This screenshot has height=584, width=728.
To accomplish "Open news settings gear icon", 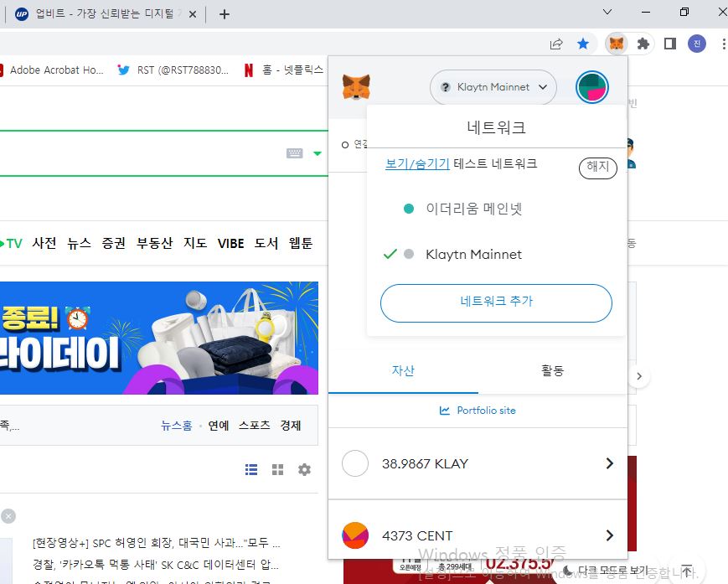I will (304, 470).
